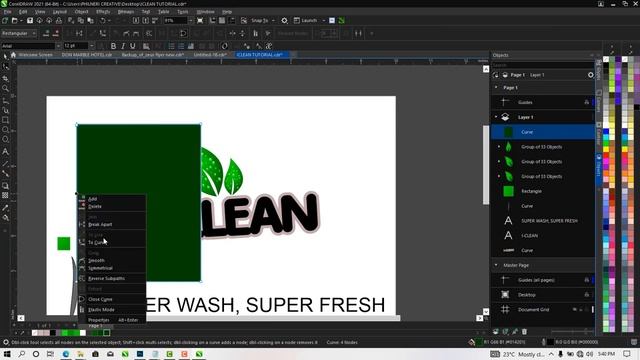Click the canvas vertical scrollbar thumb
Viewport: 640px width, 360px height.
pyautogui.click(x=486, y=164)
